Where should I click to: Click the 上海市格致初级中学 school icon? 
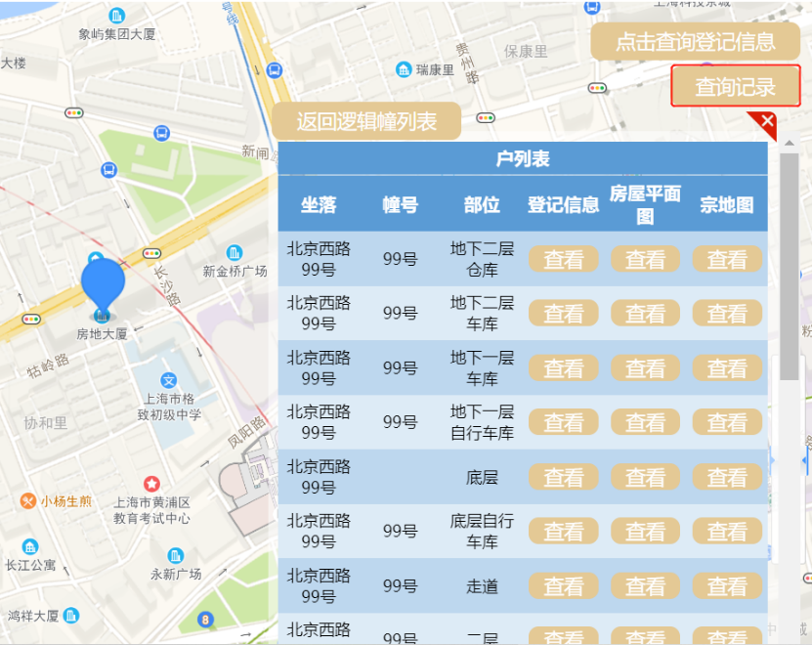pyautogui.click(x=168, y=381)
